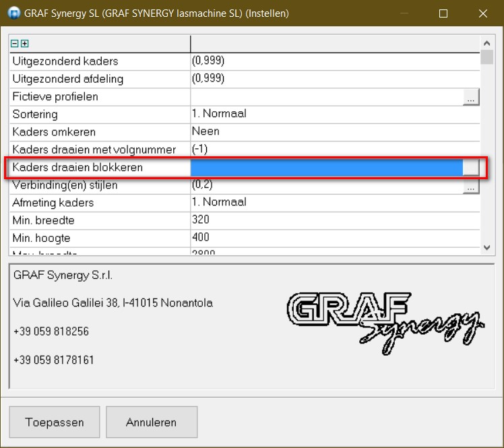The height and width of the screenshot is (448, 504).
Task: Select the Uitgezonderd afdeling row label
Action: pos(68,79)
